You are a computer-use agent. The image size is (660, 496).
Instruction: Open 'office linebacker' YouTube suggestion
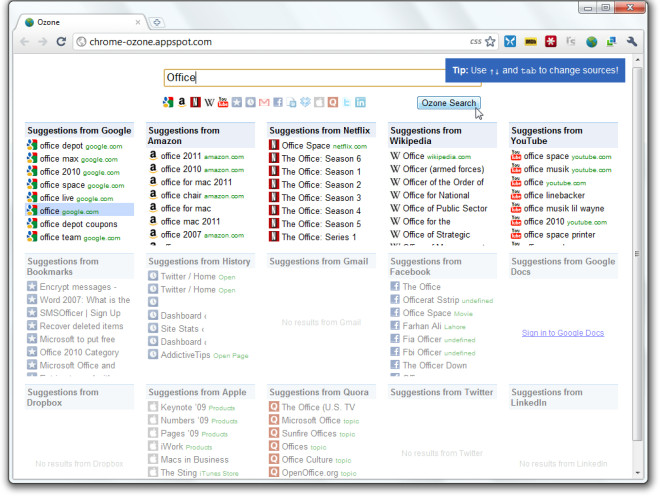coord(564,195)
